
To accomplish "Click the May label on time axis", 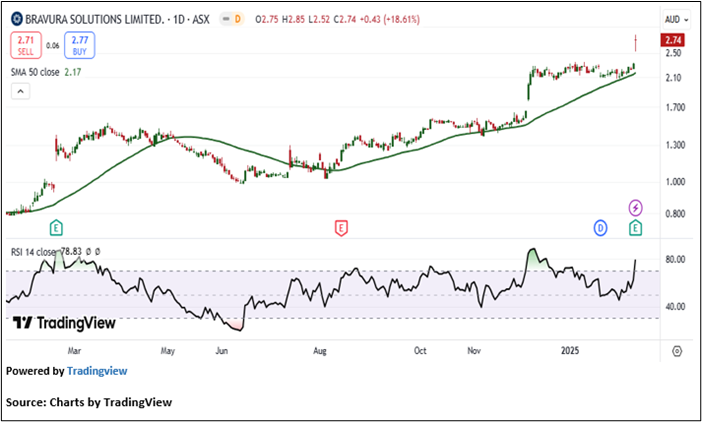I will point(167,351).
